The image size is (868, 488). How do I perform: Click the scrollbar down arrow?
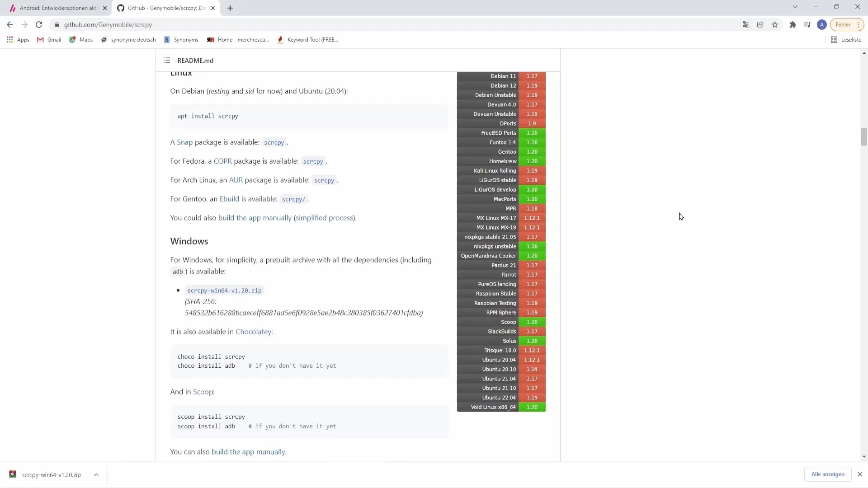click(x=864, y=457)
